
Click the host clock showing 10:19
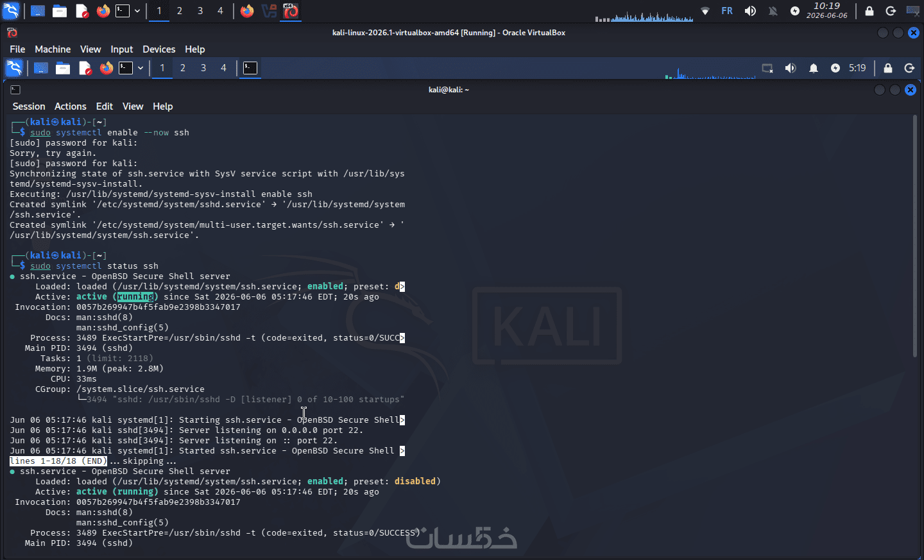click(x=827, y=10)
